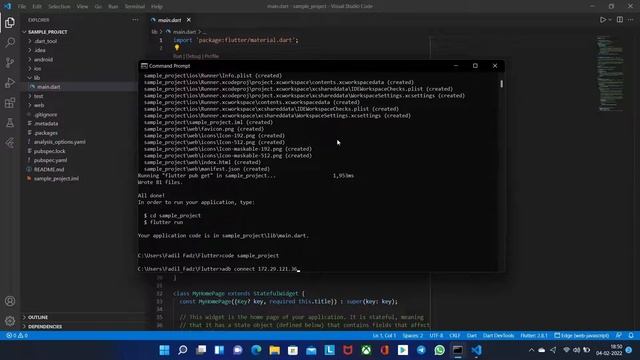Open the Edit menu
640x360 pixels.
click(x=37, y=7)
